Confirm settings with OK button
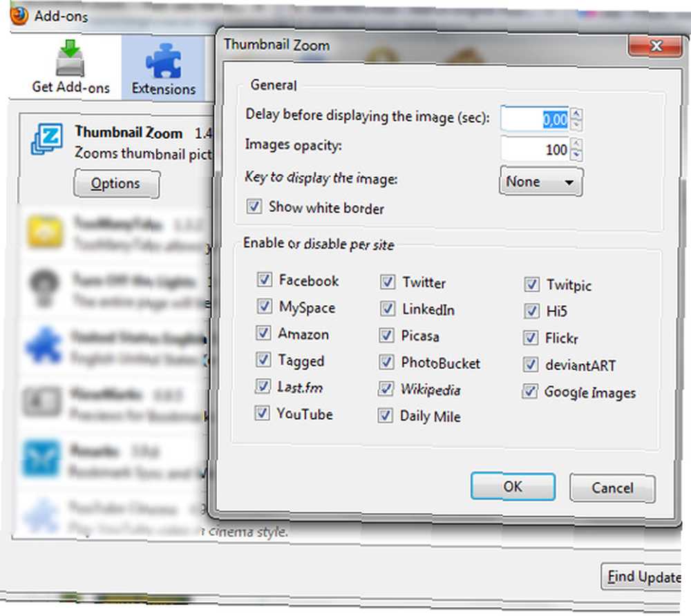691x616 pixels. [x=513, y=487]
